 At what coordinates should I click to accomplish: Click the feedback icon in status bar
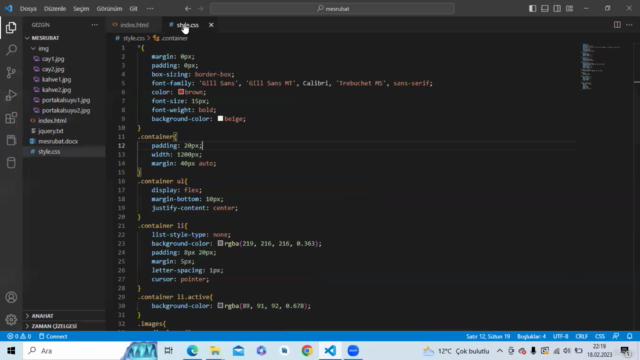click(x=616, y=336)
